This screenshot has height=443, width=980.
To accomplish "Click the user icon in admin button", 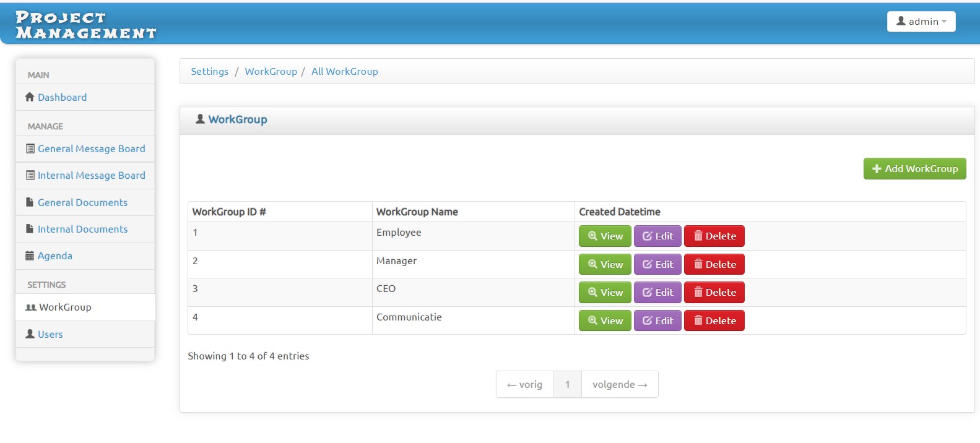I will pos(901,21).
